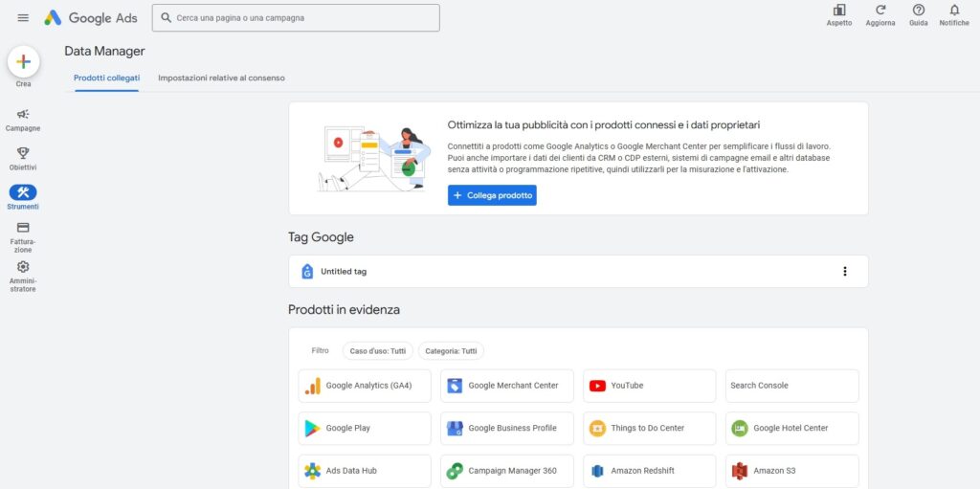Open Obiettivi trophy icon in sidebar
The width and height of the screenshot is (980, 489).
coord(23,153)
